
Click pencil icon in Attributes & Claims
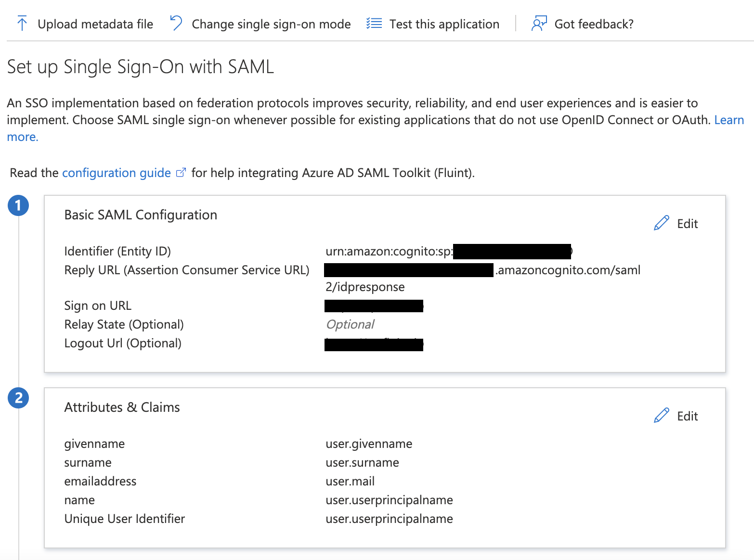[x=662, y=416]
